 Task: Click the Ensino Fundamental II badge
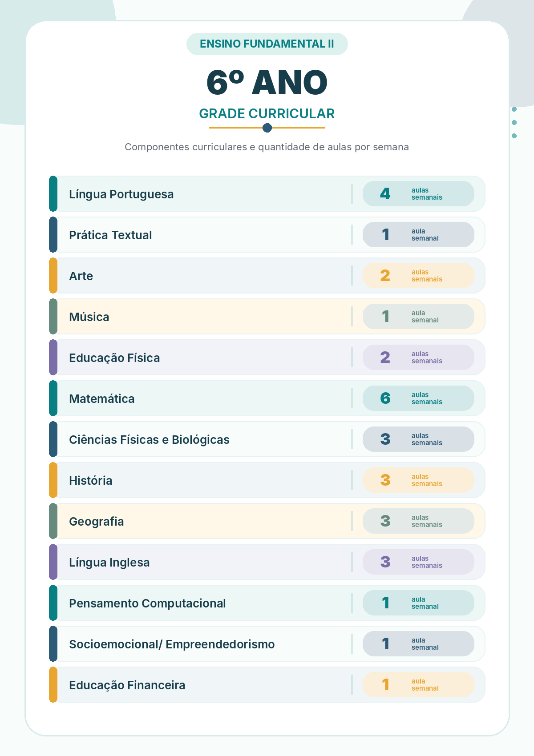pyautogui.click(x=267, y=44)
